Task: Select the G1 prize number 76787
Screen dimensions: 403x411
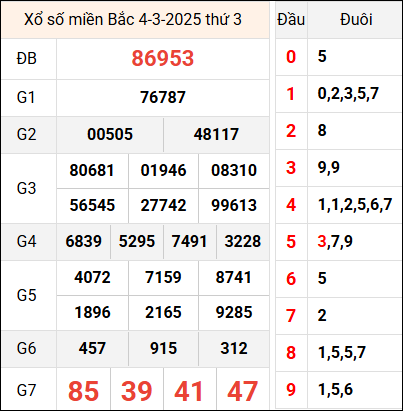Action: (x=163, y=97)
